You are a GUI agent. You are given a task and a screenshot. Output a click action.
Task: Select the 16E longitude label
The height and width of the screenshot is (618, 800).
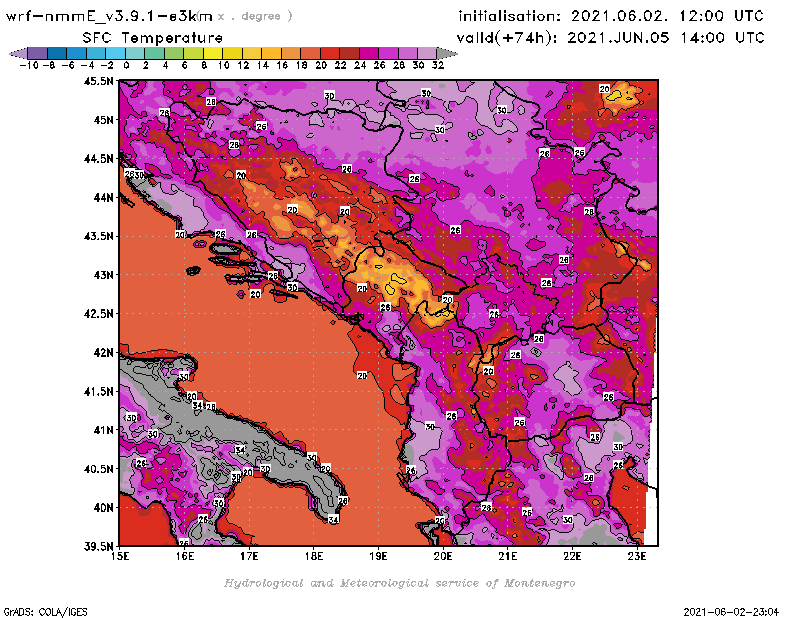point(185,556)
